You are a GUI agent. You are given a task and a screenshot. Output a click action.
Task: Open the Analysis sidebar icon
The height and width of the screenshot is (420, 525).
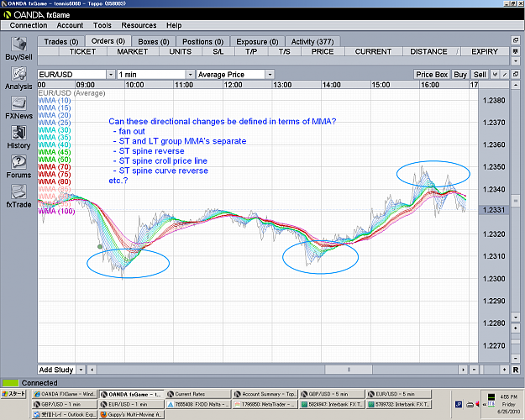tap(18, 78)
